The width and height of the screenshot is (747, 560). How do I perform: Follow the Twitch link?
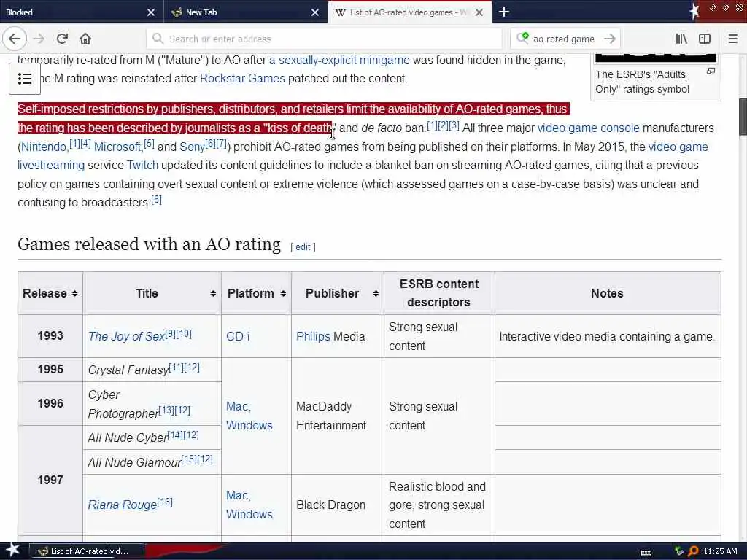pos(142,166)
